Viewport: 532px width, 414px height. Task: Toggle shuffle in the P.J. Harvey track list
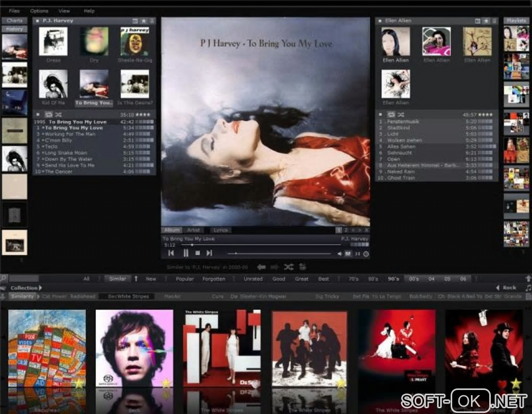(x=58, y=114)
